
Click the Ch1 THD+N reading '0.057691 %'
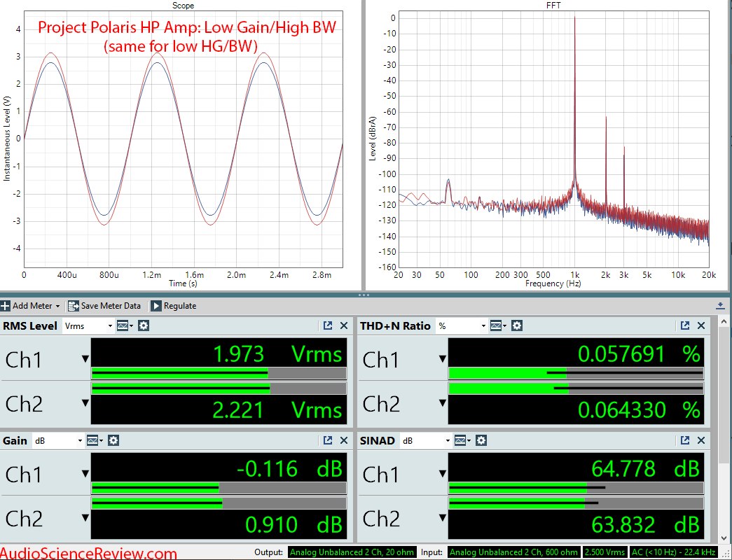tap(639, 354)
